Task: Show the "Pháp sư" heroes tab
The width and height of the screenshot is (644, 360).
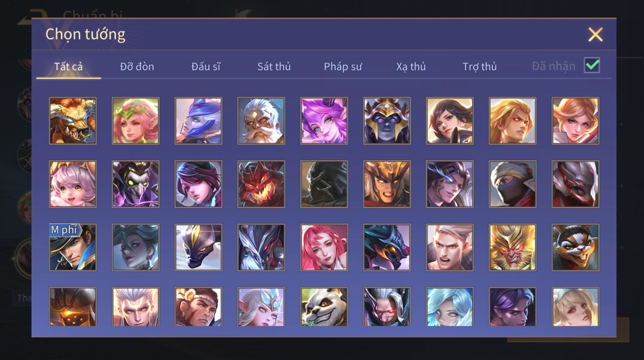Action: point(343,67)
